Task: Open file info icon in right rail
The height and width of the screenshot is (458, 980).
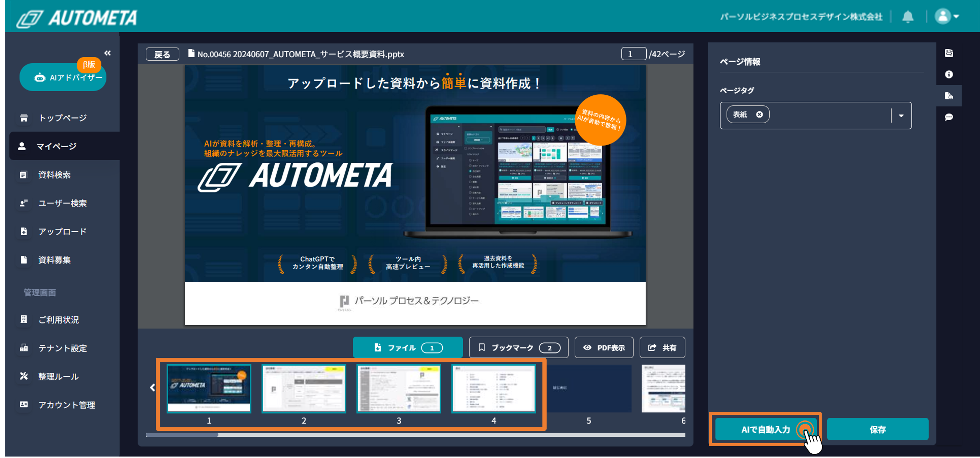Action: (949, 53)
